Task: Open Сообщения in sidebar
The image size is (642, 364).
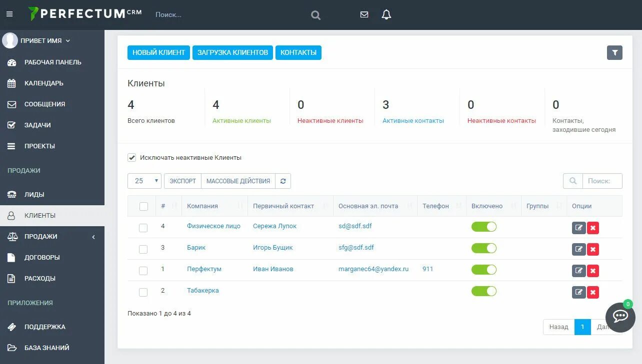Action: [x=52, y=104]
